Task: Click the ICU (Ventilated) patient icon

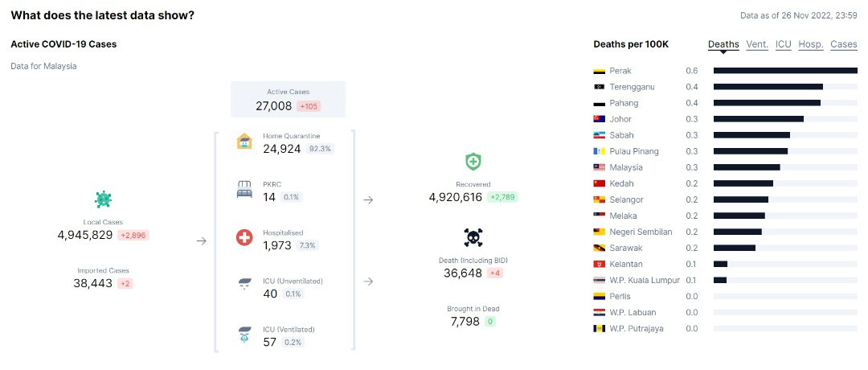Action: point(244,334)
